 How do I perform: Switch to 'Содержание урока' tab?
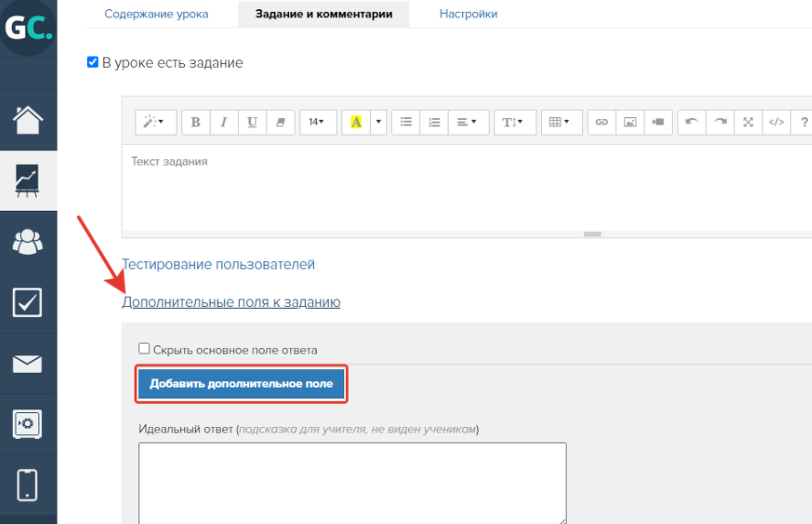click(x=157, y=14)
